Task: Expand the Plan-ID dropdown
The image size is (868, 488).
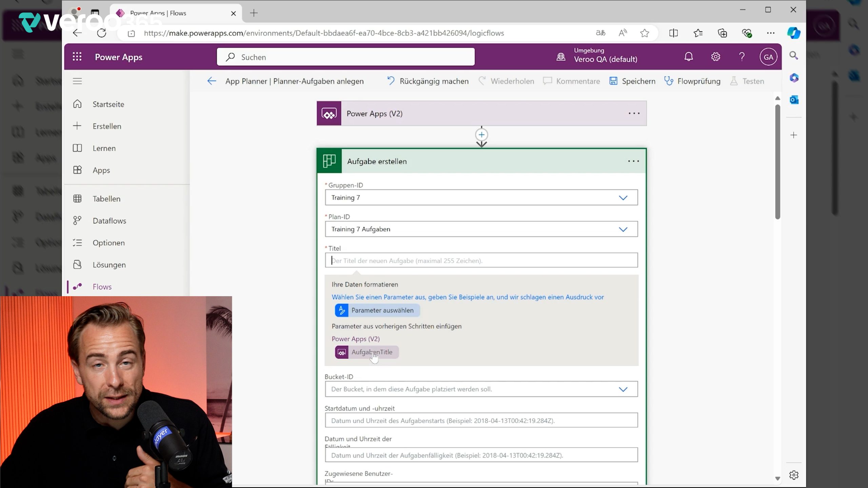Action: pyautogui.click(x=623, y=229)
